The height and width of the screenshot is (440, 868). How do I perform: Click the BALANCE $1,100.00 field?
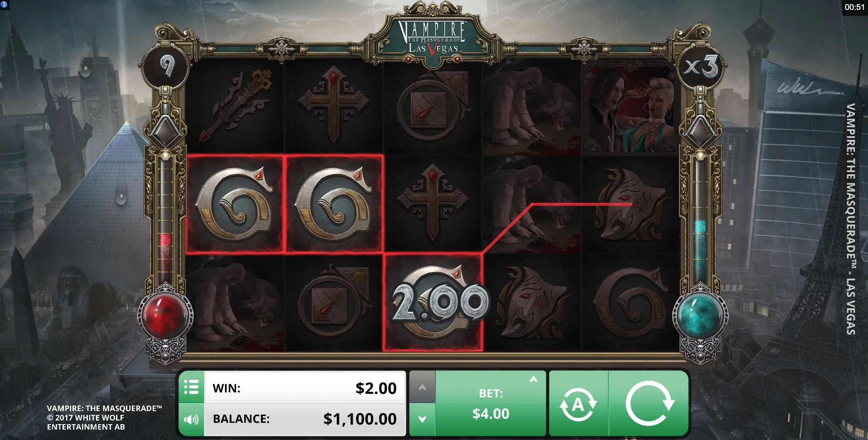click(305, 419)
